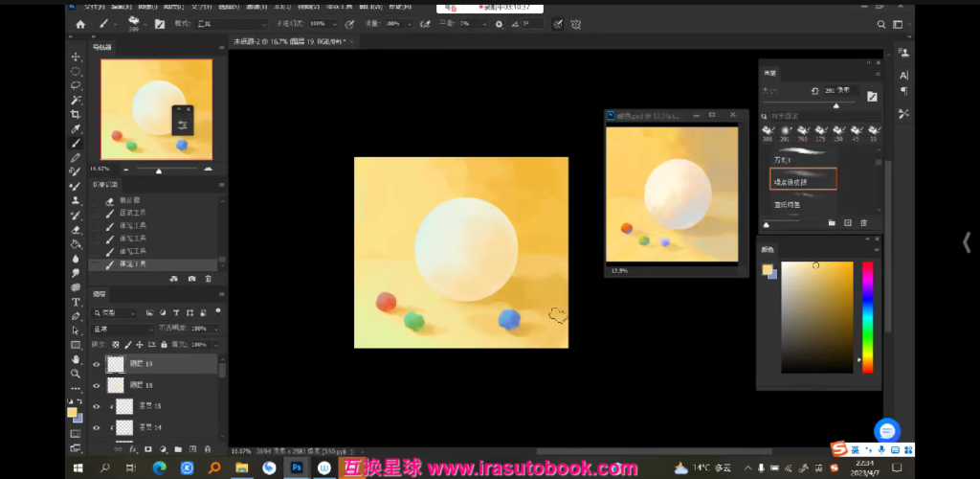The width and height of the screenshot is (980, 479).
Task: Create a new layer with plus icon
Action: (193, 449)
